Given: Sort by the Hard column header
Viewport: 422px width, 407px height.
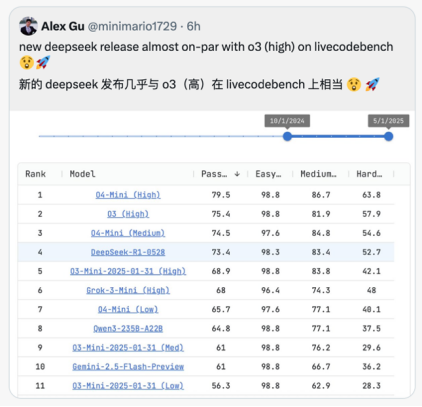Looking at the screenshot, I should coord(369,174).
